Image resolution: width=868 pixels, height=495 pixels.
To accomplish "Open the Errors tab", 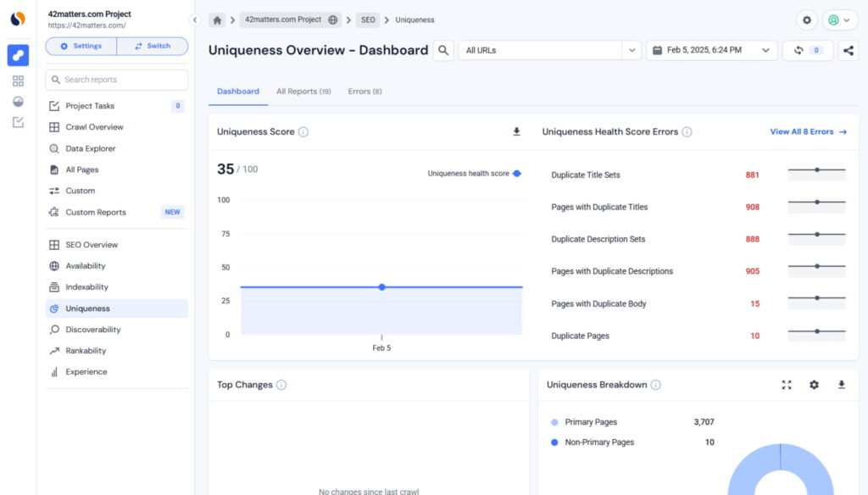I will click(364, 91).
